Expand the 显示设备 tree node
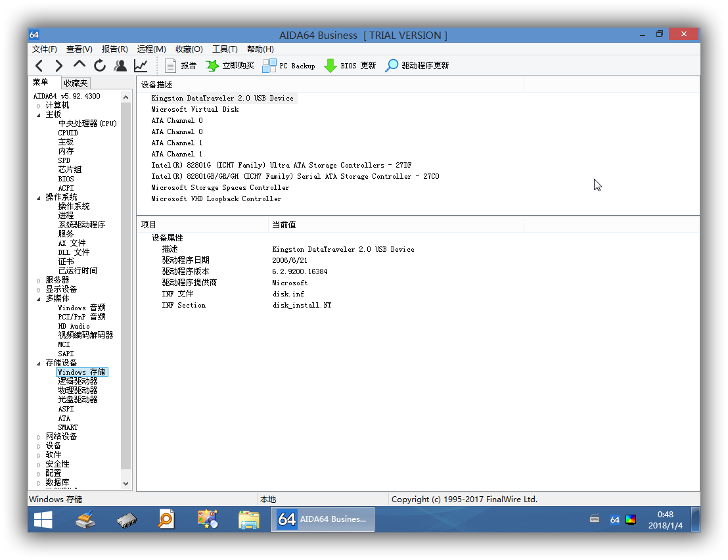The width and height of the screenshot is (728, 560). click(x=39, y=290)
